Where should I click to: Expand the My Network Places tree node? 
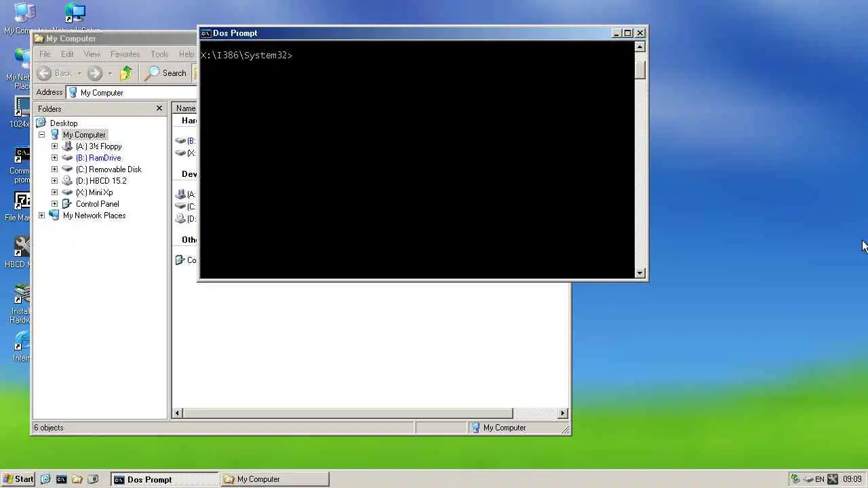click(x=42, y=216)
